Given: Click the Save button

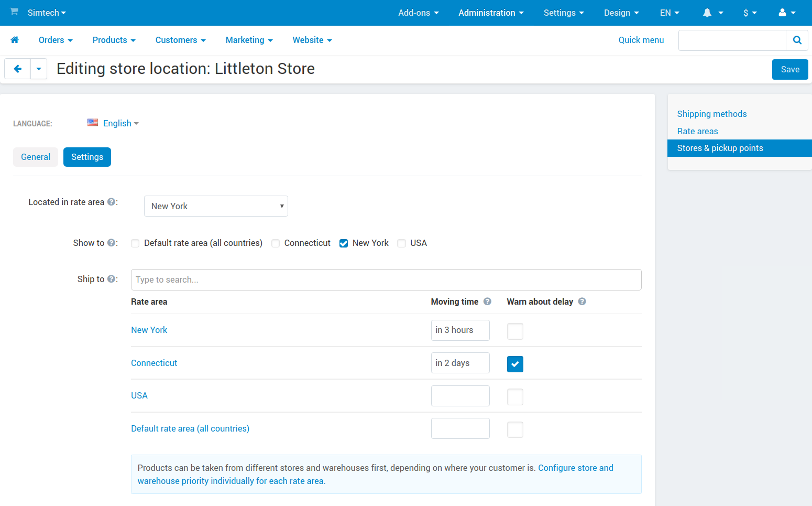Looking at the screenshot, I should pyautogui.click(x=790, y=69).
